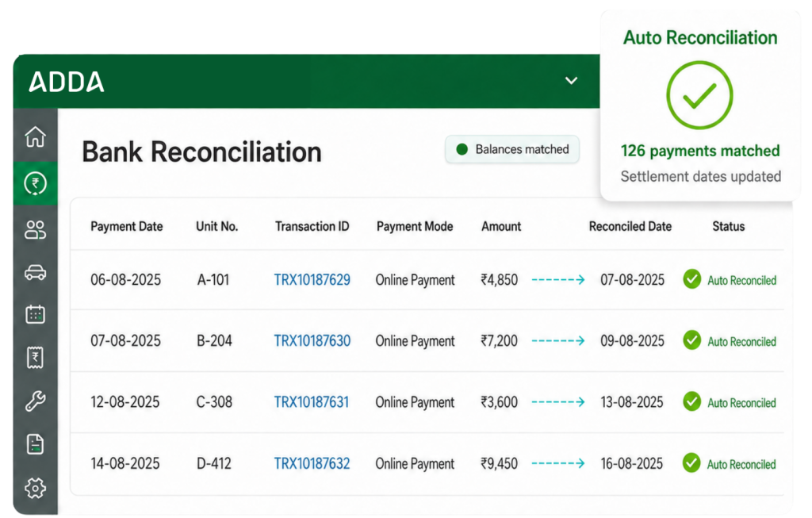Open transaction TRX10187630 link

coord(312,341)
